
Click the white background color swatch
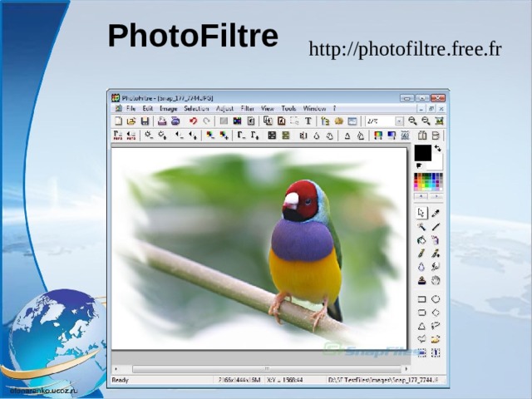437,165
